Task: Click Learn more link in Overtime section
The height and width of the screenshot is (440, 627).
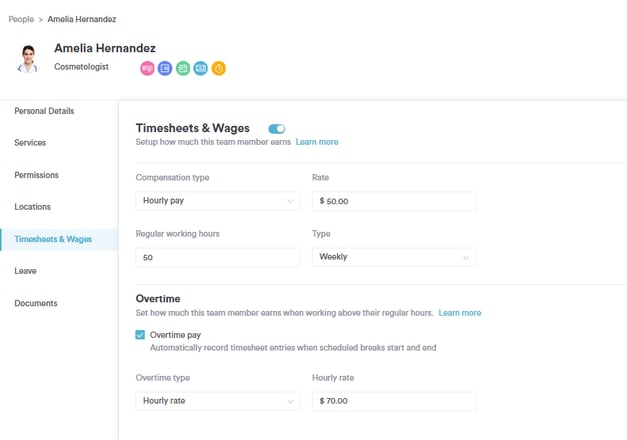Action: click(459, 313)
